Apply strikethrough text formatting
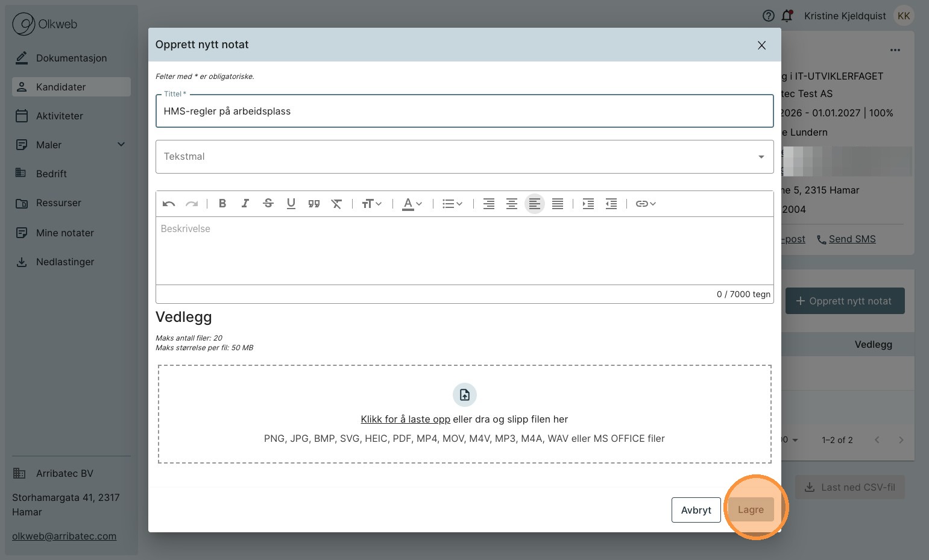 (268, 204)
